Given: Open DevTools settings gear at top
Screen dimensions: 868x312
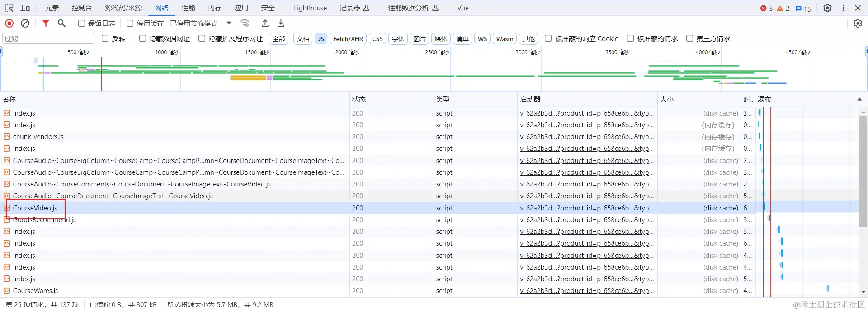Looking at the screenshot, I should (827, 8).
